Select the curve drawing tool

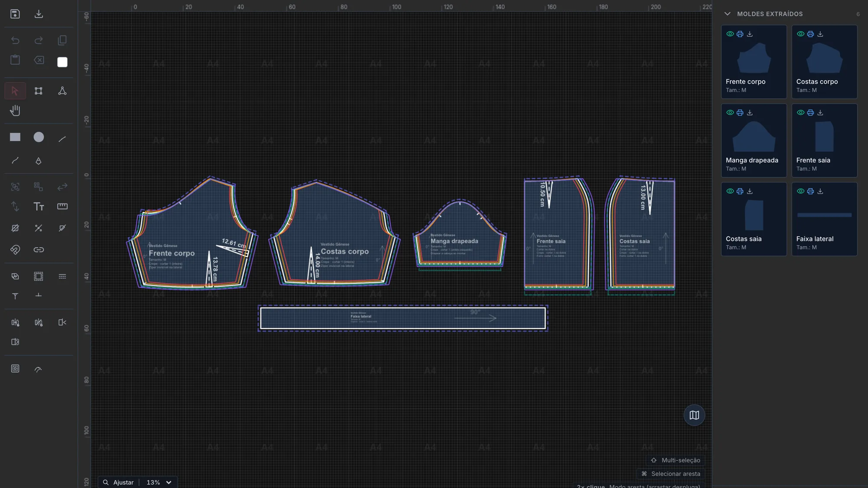(x=15, y=160)
